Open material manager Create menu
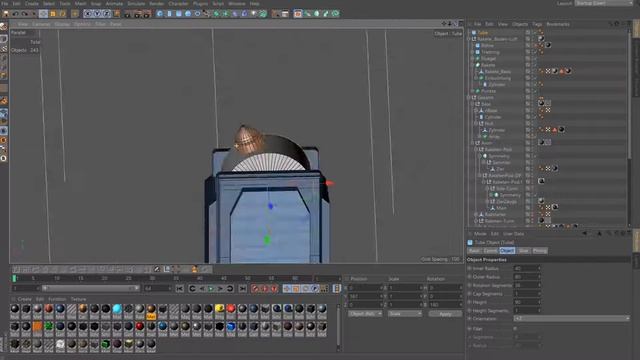The height and width of the screenshot is (360, 640). [x=24, y=299]
